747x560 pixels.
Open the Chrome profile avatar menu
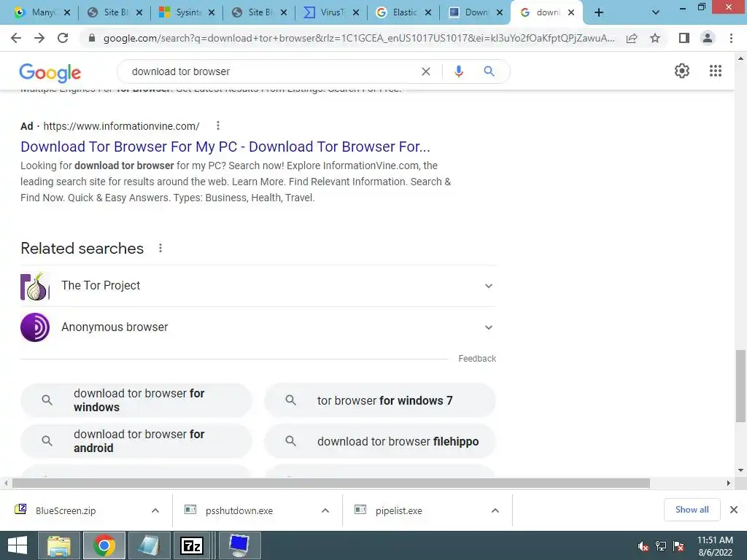point(708,38)
